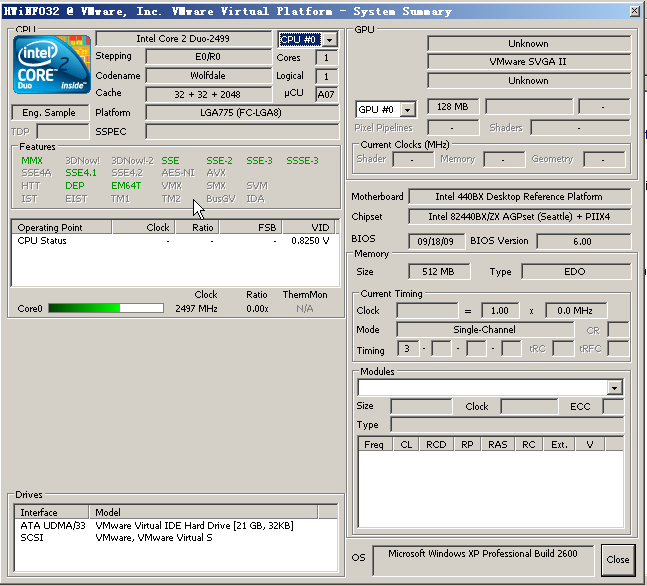Select the ATA UDMA/33 drive row
Image resolution: width=647 pixels, height=586 pixels.
(54, 525)
